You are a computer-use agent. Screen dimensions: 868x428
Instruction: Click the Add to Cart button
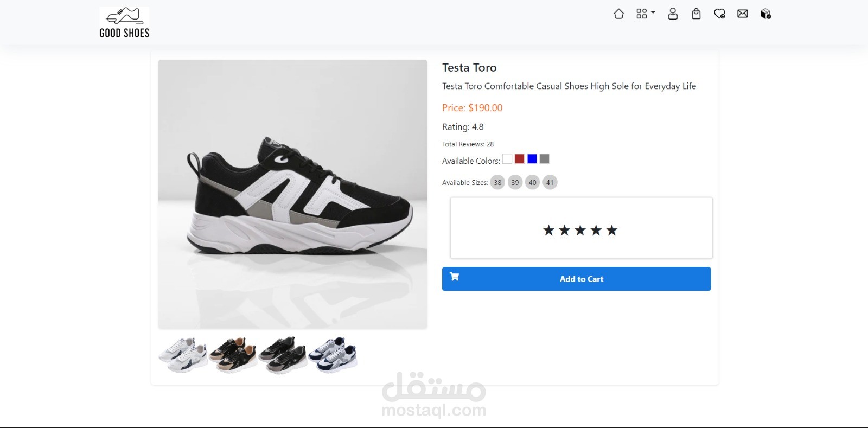click(576, 279)
